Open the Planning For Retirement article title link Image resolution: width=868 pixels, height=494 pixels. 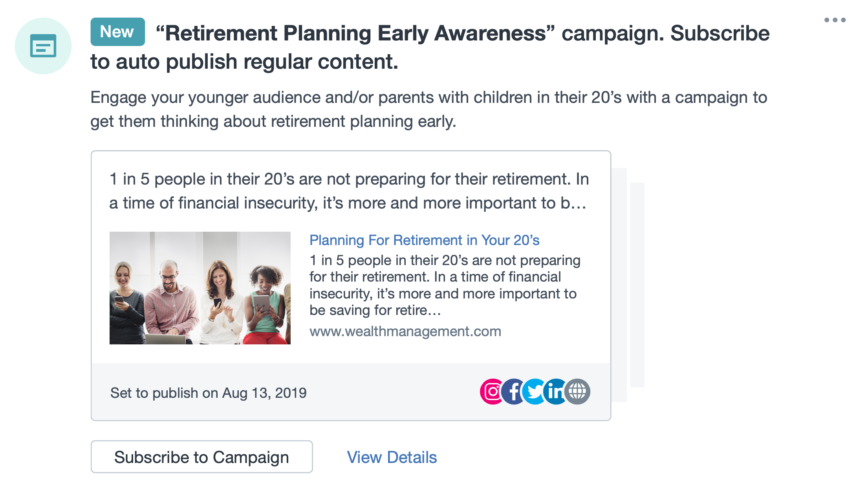(424, 240)
